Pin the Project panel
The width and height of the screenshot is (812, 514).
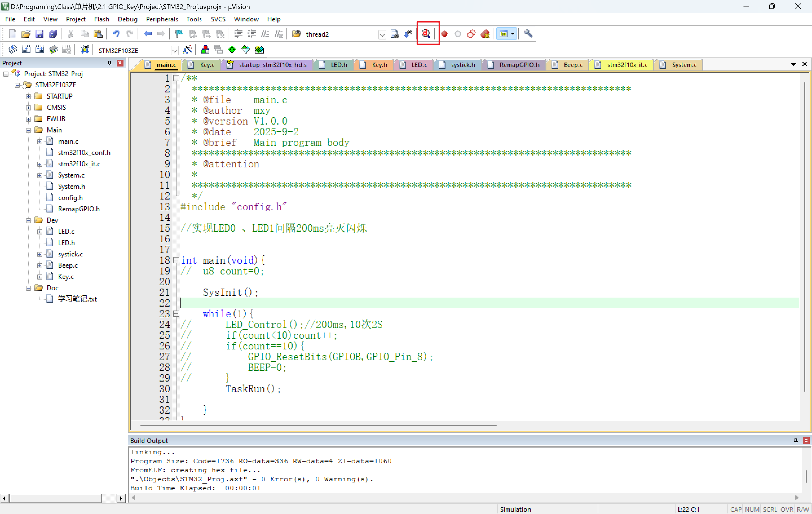(x=109, y=63)
